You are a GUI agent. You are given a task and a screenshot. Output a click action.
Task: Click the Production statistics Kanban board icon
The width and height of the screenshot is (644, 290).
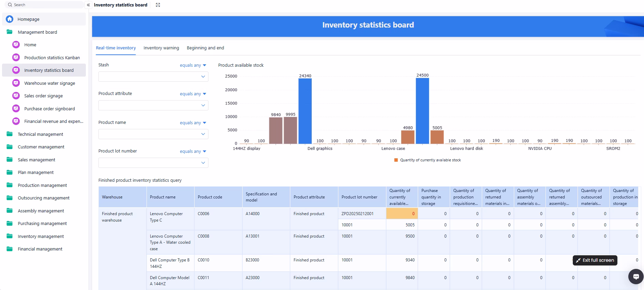tap(16, 58)
